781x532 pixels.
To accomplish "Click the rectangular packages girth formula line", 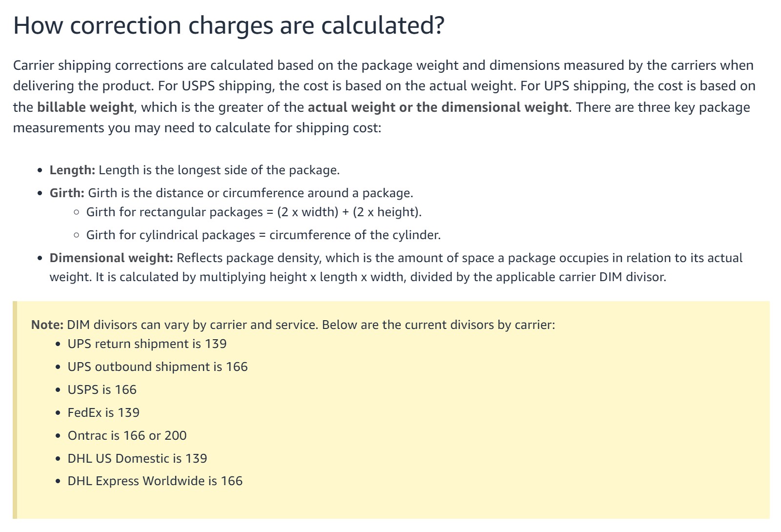I will [254, 212].
